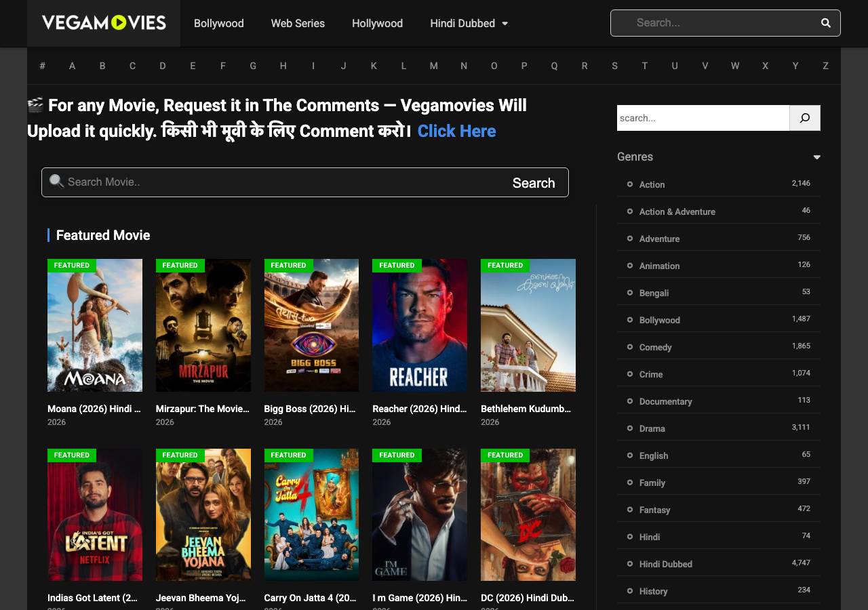This screenshot has height=610, width=868.
Task: Open the India's Got Latent poster
Action: coord(95,514)
